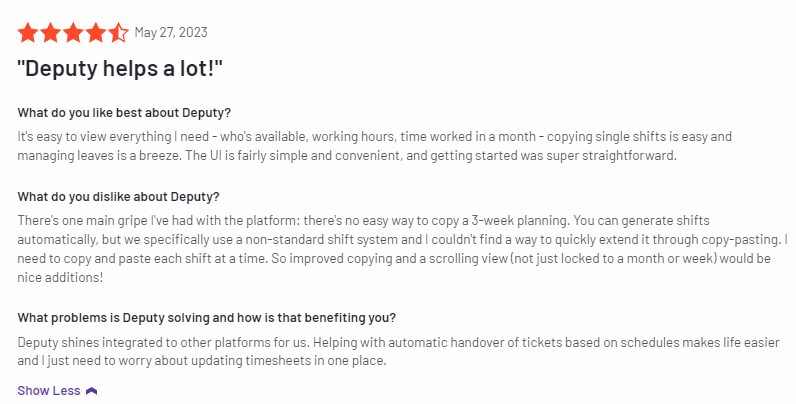Click the second orange rating star
Image resolution: width=796 pixels, height=404 pixels.
pyautogui.click(x=51, y=32)
